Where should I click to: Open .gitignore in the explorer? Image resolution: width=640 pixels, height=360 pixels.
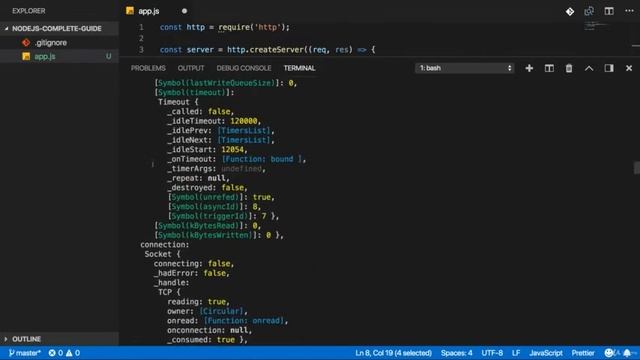[x=60, y=42]
